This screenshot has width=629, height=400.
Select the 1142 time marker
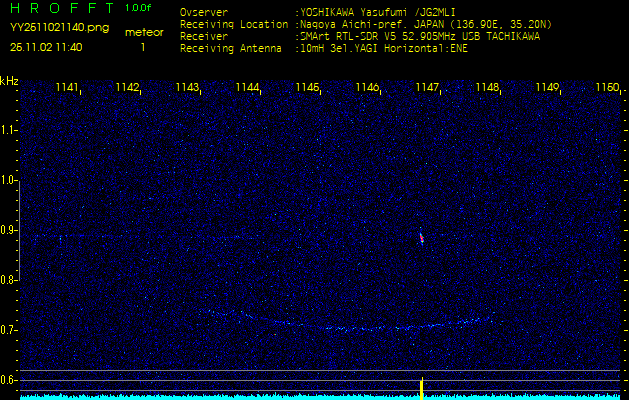pyautogui.click(x=127, y=88)
